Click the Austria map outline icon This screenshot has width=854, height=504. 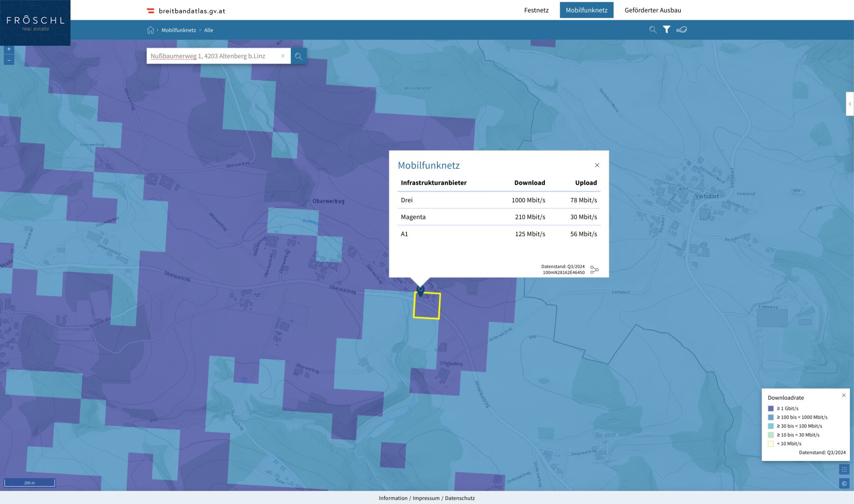pyautogui.click(x=682, y=29)
